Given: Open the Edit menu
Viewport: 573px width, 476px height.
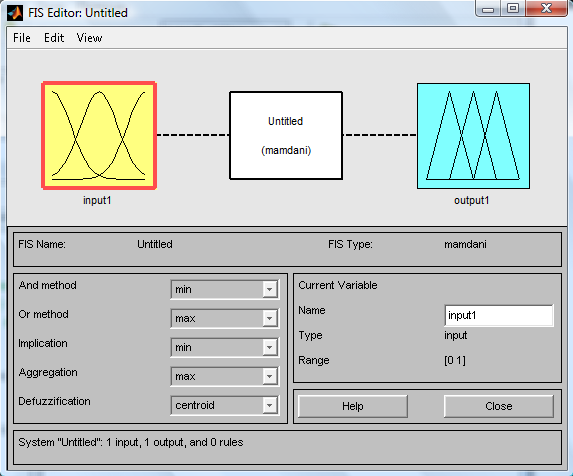Looking at the screenshot, I should [54, 38].
